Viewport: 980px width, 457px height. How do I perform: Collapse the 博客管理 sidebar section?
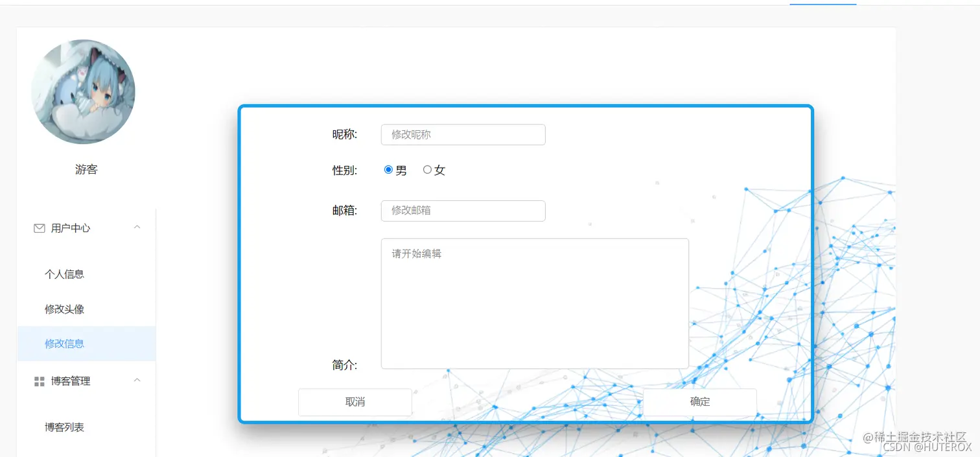pyautogui.click(x=137, y=381)
